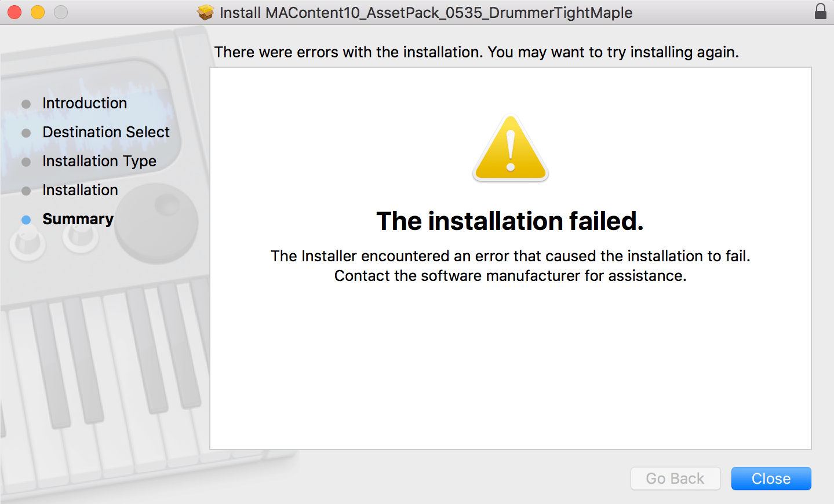
Task: Select the Destination Select step
Action: 106,133
